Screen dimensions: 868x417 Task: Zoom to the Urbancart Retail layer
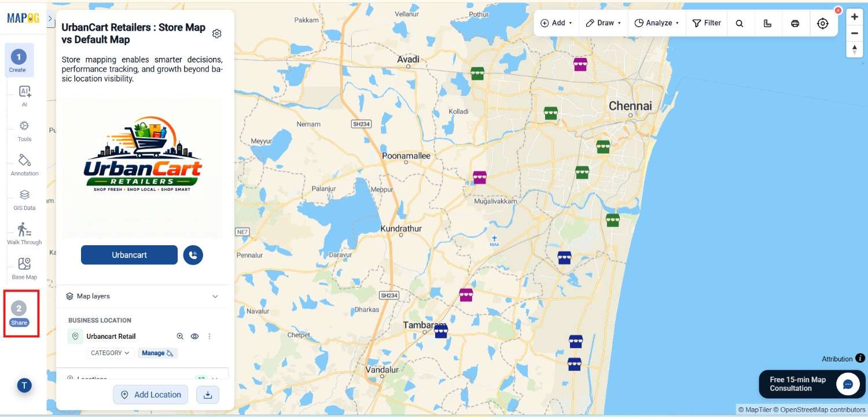click(180, 336)
